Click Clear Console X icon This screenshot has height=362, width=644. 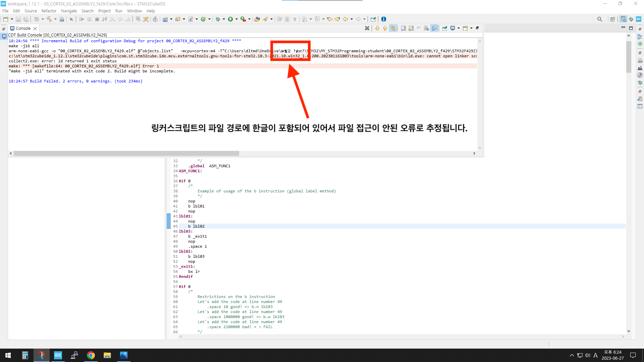tap(367, 28)
